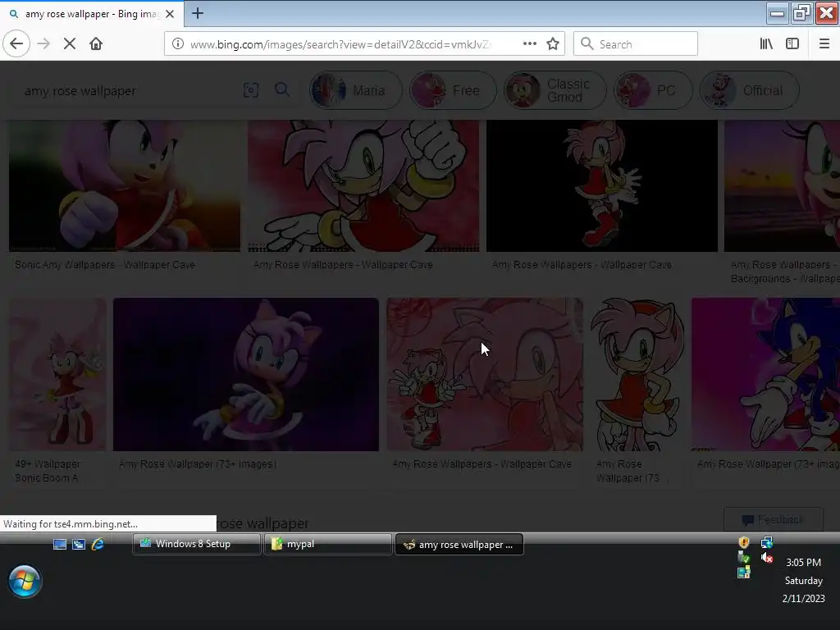This screenshot has height=630, width=840.
Task: Open the dark purple Amy Rose thumbnail
Action: (x=246, y=374)
